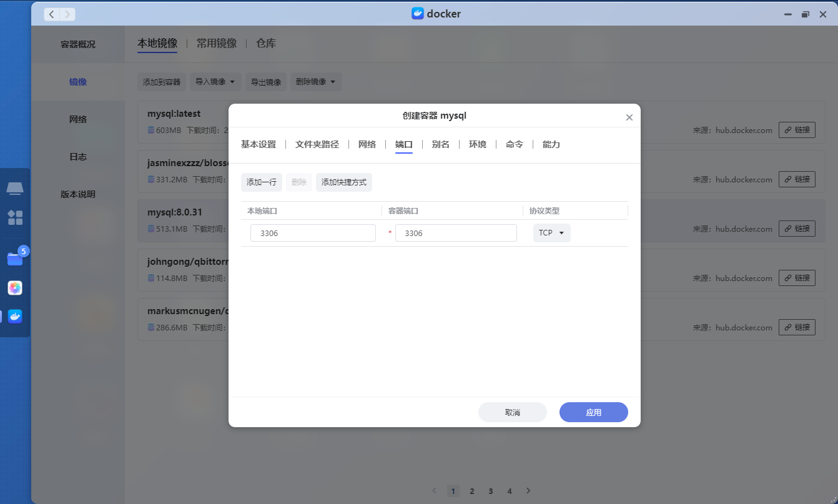Click the 本地端口 input field

coord(313,233)
